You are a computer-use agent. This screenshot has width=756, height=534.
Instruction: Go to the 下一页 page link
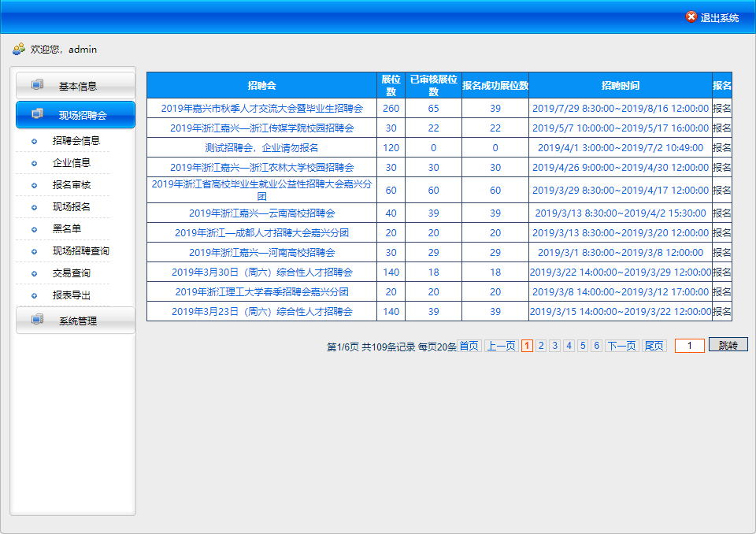621,346
